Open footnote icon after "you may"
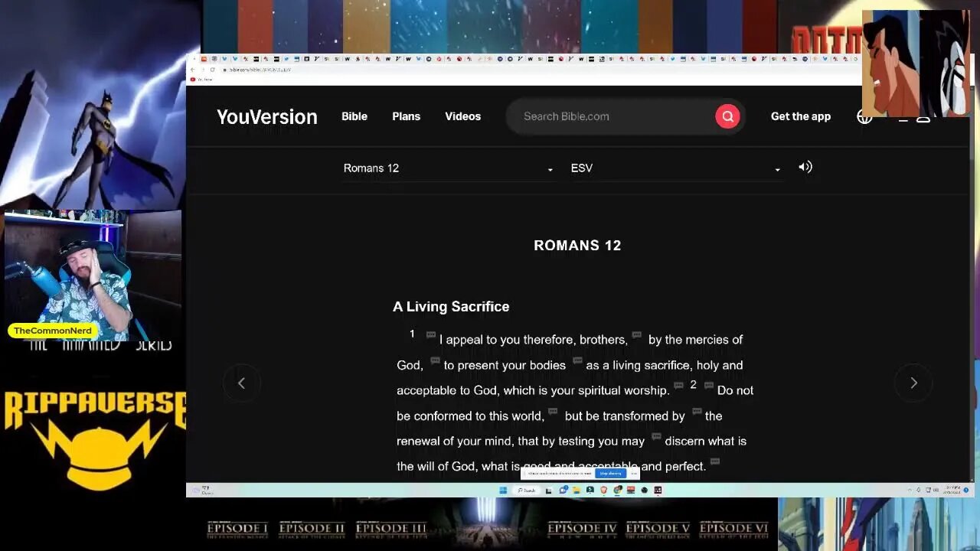 point(656,436)
